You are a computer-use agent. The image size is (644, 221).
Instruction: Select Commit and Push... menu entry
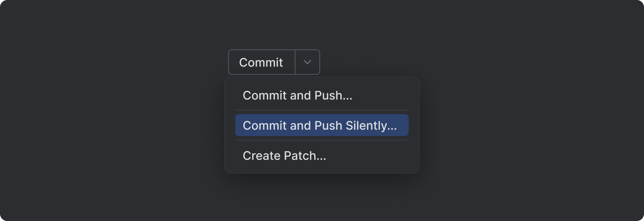[x=297, y=95]
